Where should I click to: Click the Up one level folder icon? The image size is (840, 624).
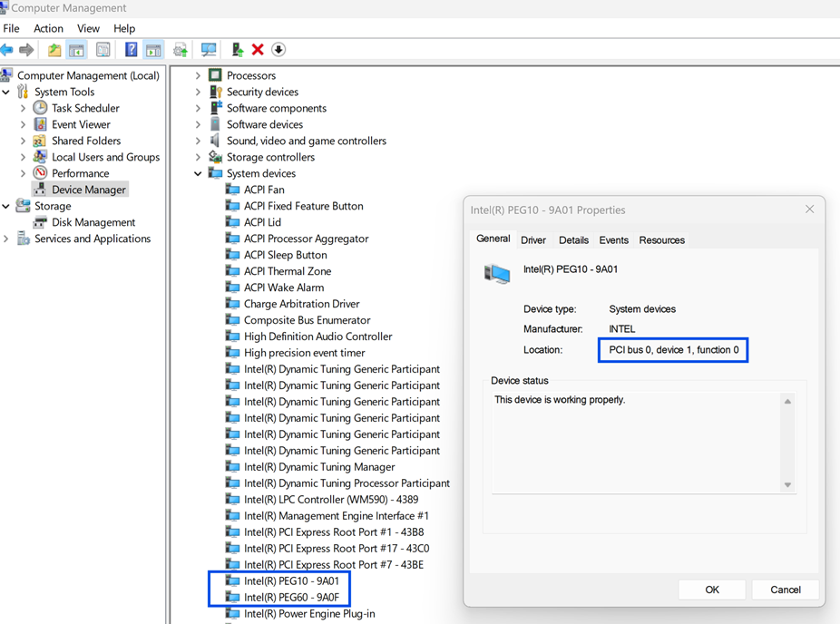point(54,50)
